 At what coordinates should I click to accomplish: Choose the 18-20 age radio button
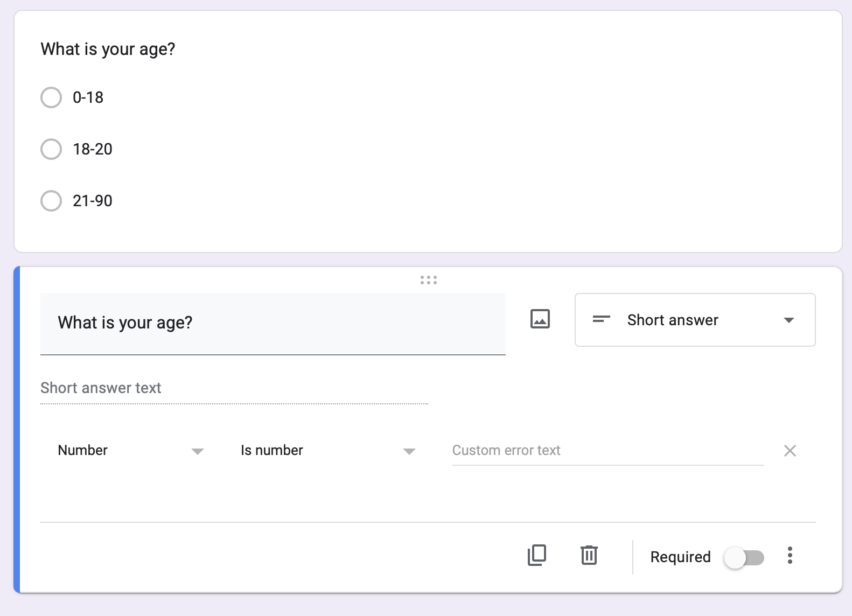coord(51,149)
